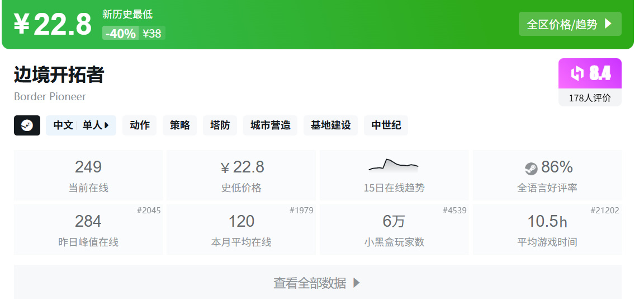Click the 8.4 Heybox rating badge

590,73
